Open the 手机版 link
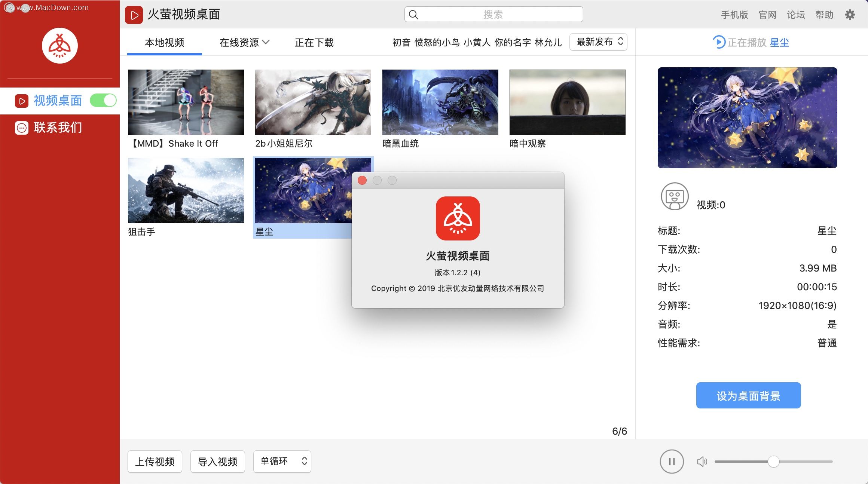This screenshot has width=868, height=484. tap(734, 15)
